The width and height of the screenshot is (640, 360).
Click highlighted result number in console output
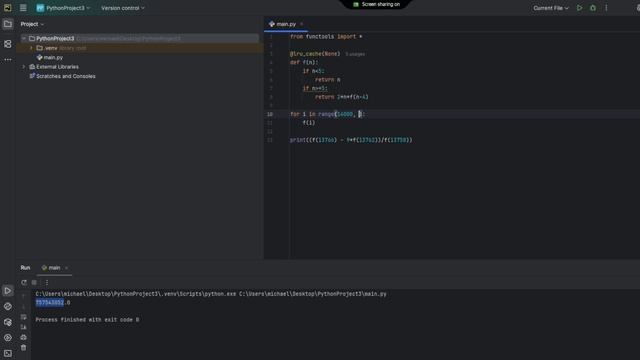(x=50, y=302)
